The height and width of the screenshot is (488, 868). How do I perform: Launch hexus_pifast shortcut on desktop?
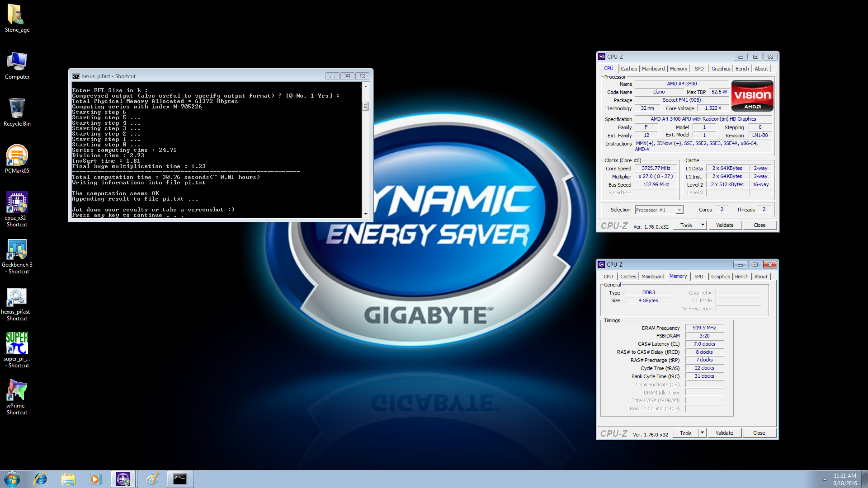pos(17,304)
